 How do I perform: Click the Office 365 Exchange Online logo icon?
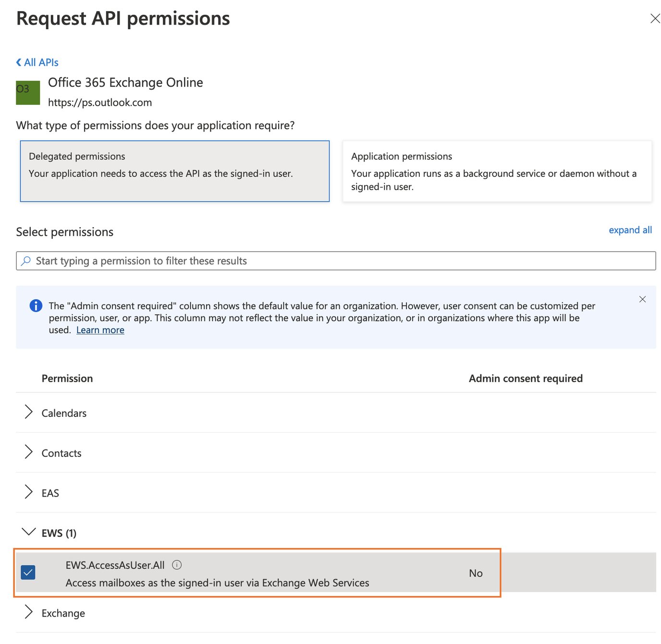[27, 93]
